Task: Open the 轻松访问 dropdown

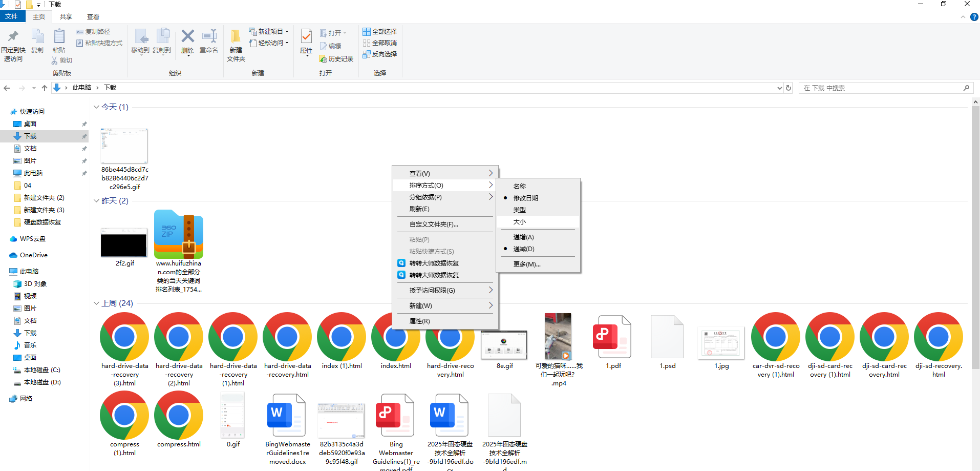Action: pyautogui.click(x=269, y=43)
